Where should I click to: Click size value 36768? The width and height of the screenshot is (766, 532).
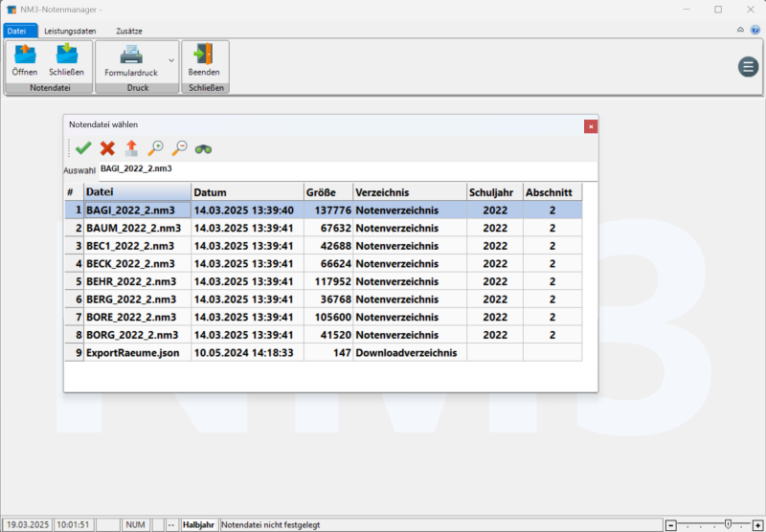tap(328, 299)
